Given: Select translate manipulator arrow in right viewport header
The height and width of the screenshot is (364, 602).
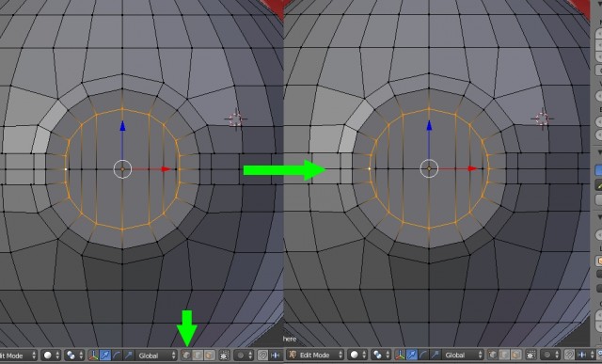Looking at the screenshot, I should click(412, 356).
